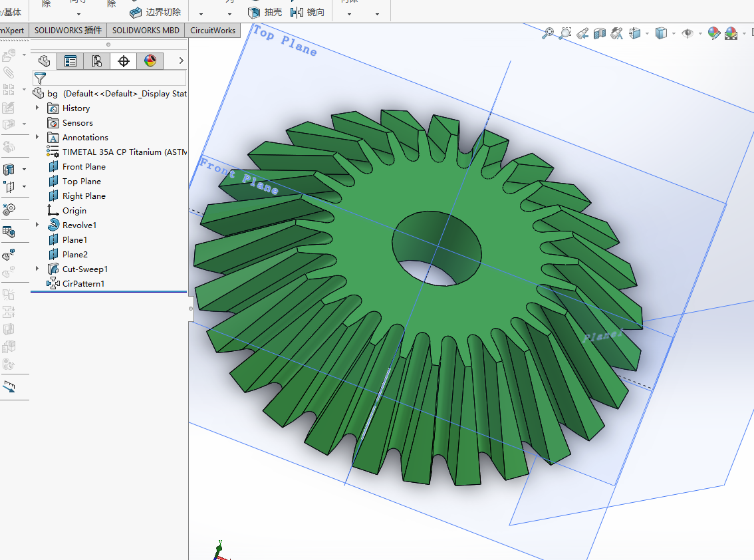The image size is (754, 560).
Task: Open the DisplayManager color-ball tab
Action: pyautogui.click(x=150, y=61)
